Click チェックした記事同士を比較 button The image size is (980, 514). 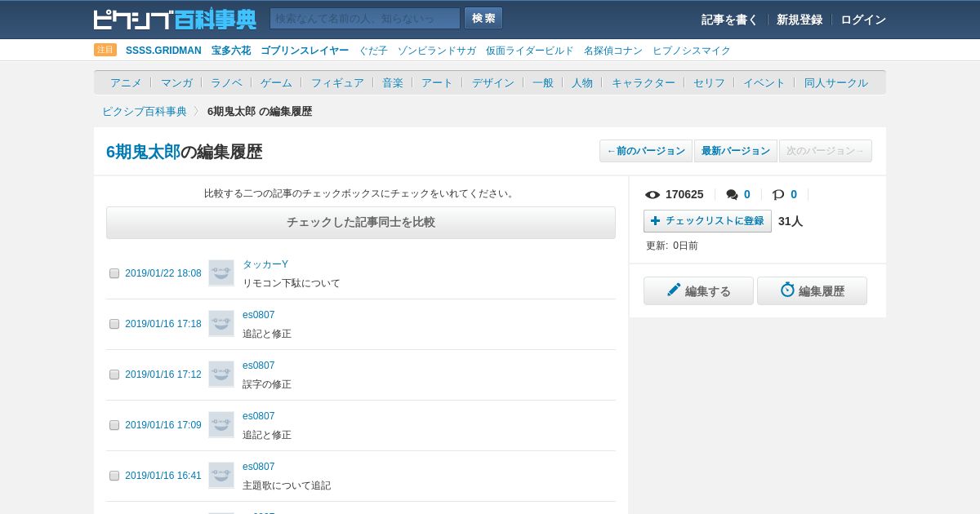(x=361, y=222)
